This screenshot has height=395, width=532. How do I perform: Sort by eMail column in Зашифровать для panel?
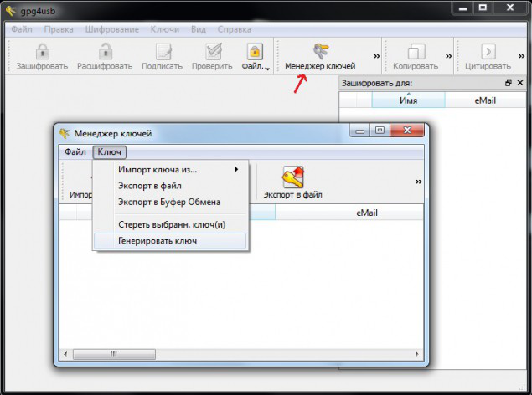pos(485,100)
